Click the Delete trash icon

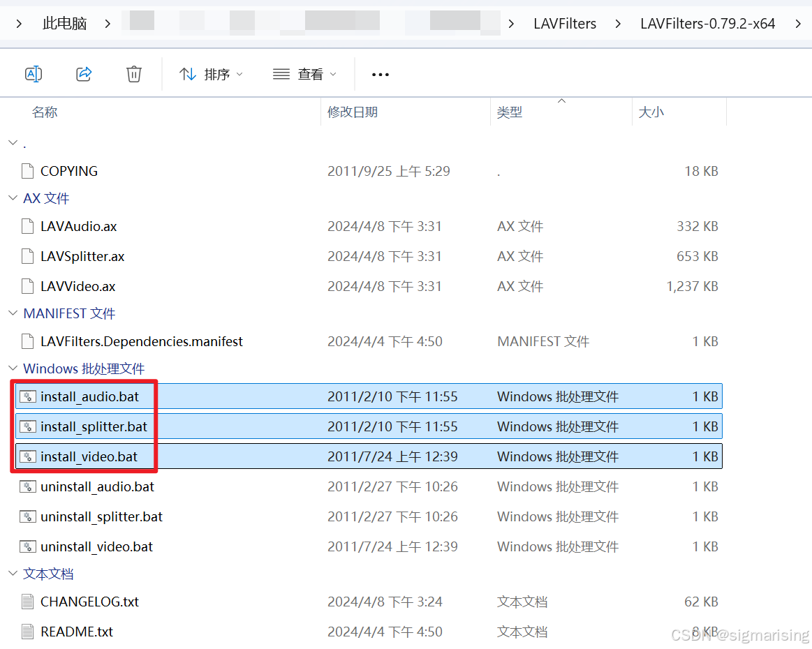[x=133, y=74]
